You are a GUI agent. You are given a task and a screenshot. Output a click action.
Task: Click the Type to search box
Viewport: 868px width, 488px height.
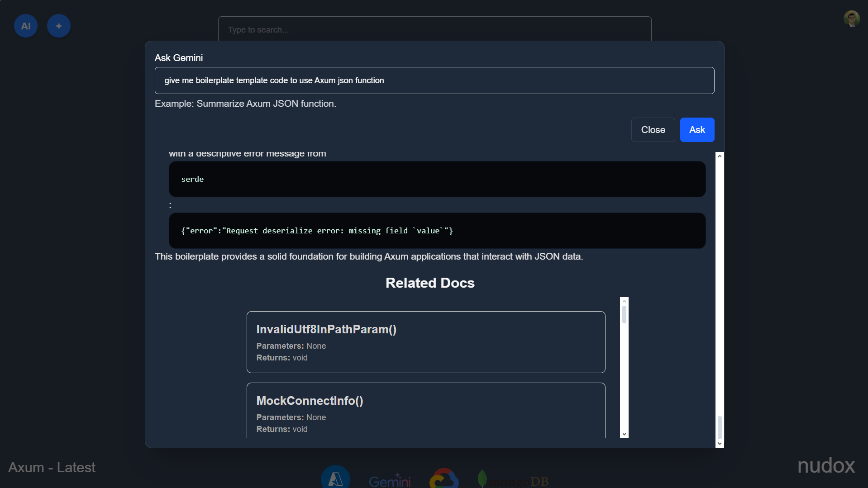[x=434, y=29]
